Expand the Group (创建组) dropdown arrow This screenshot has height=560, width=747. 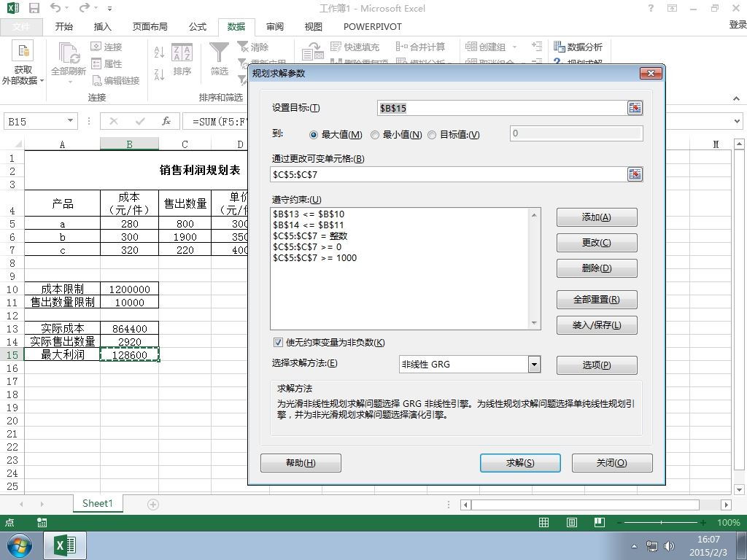click(x=514, y=47)
